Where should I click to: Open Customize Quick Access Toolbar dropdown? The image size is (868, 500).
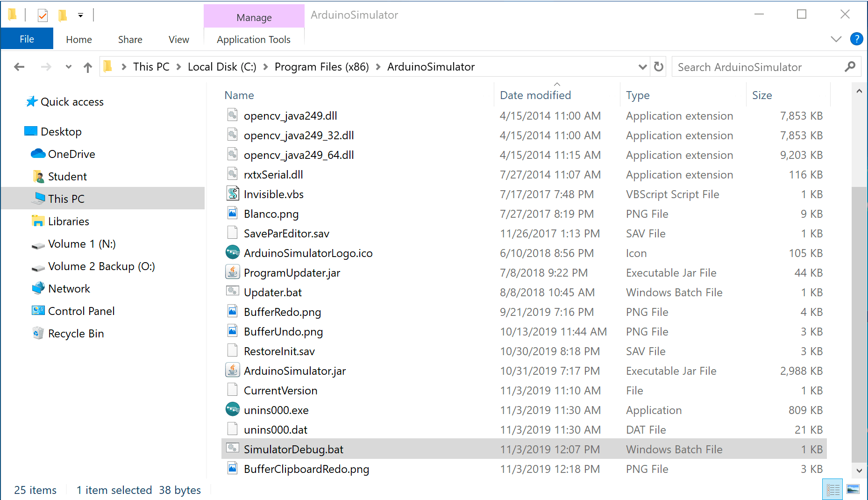(80, 15)
